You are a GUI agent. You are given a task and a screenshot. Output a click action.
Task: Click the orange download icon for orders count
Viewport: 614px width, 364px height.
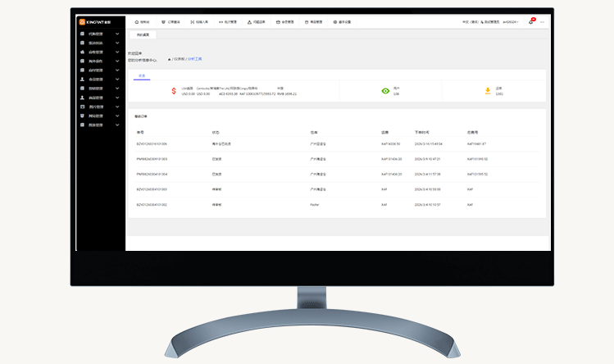[487, 91]
